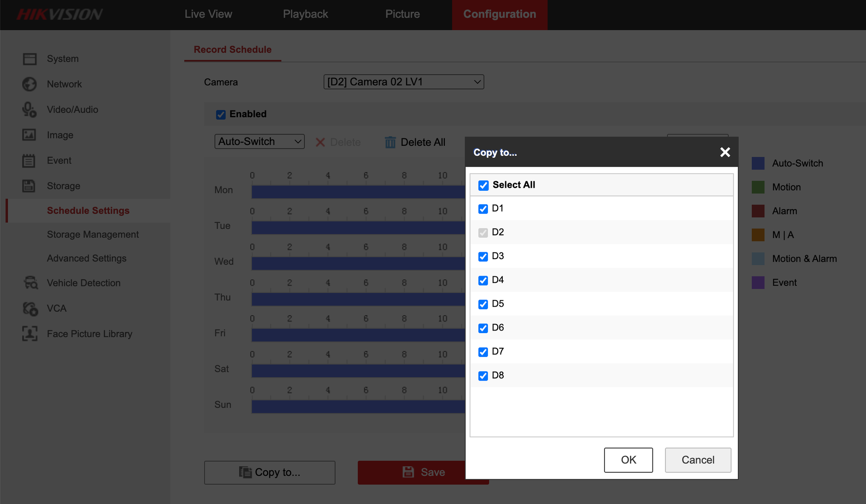Open System settings via its sidebar icon
This screenshot has width=866, height=504.
tap(29, 59)
